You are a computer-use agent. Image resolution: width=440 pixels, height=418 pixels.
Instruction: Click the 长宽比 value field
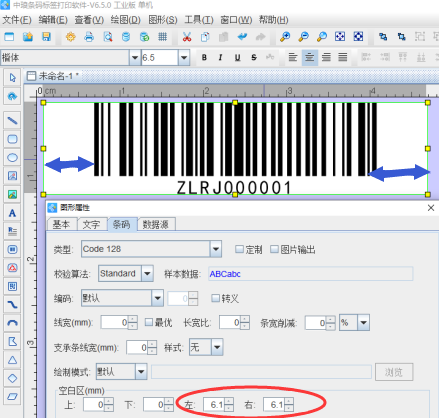tap(230, 322)
